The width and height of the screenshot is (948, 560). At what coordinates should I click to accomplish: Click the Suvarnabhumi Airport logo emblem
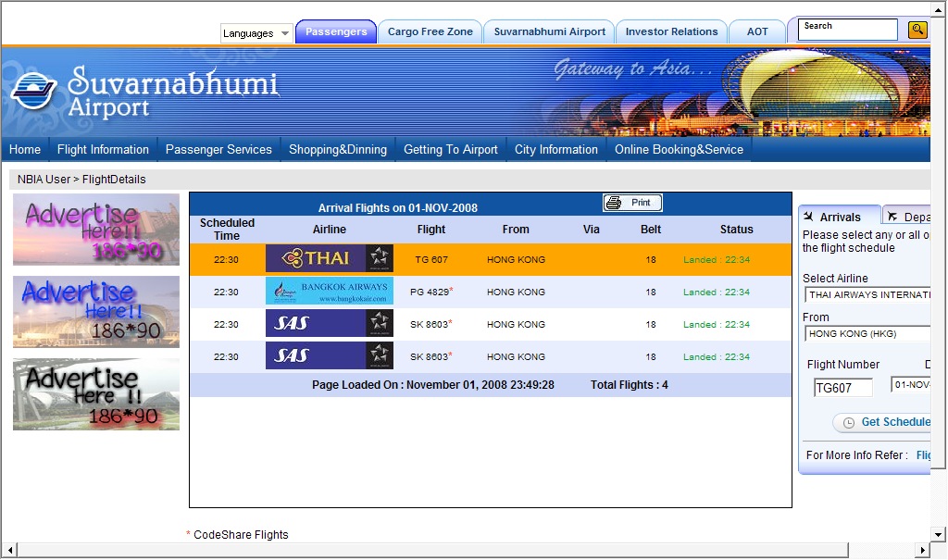click(x=33, y=92)
